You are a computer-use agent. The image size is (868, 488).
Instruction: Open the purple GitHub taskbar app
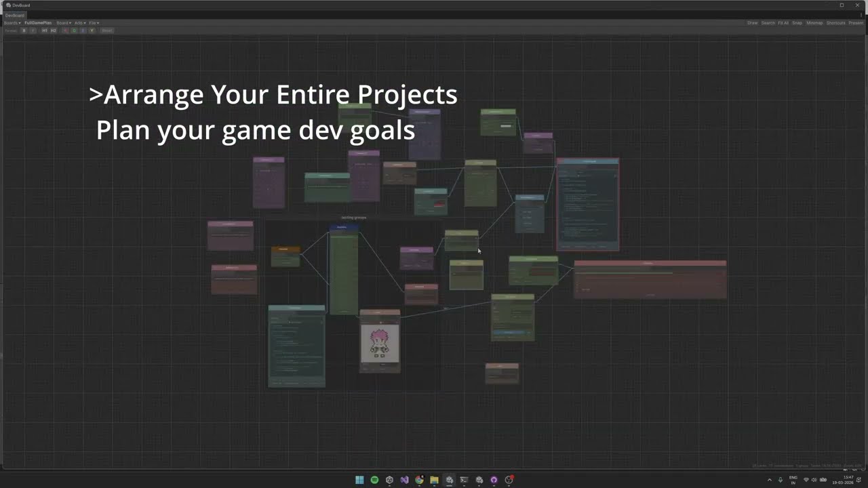494,480
